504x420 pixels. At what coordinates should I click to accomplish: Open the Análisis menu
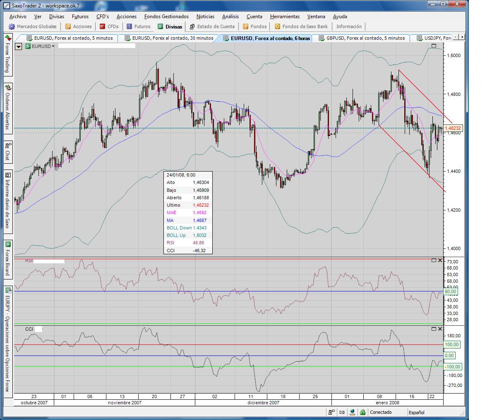230,17
